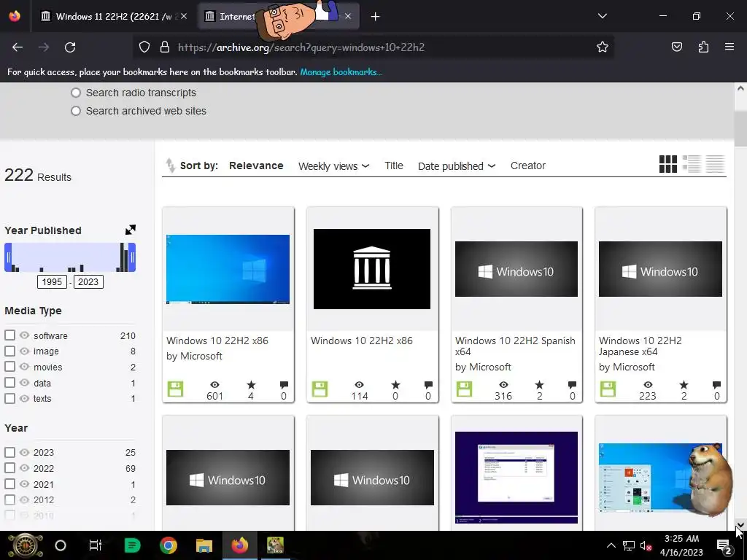The image size is (747, 560).
Task: Sort results by Relevance
Action: pyautogui.click(x=256, y=166)
